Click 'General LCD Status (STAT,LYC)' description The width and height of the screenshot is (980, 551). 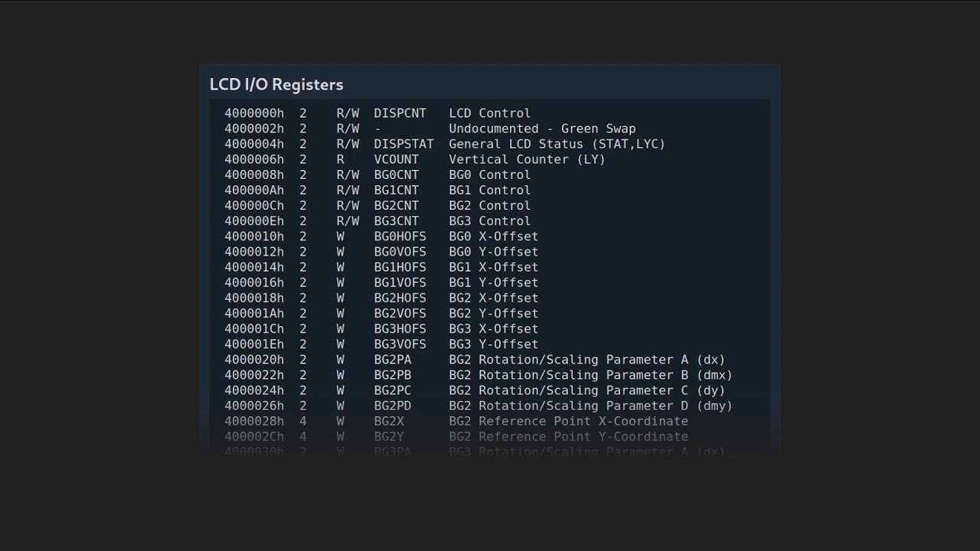557,144
